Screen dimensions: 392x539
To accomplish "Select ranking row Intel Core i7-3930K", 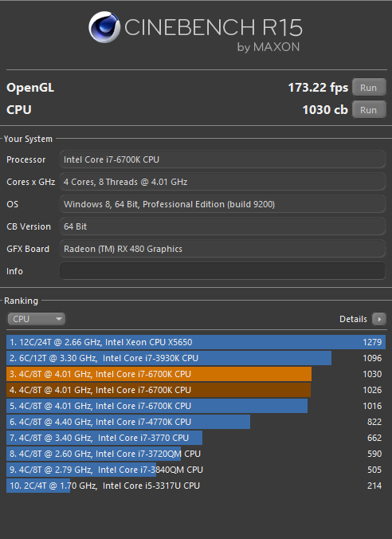I will pos(196,358).
